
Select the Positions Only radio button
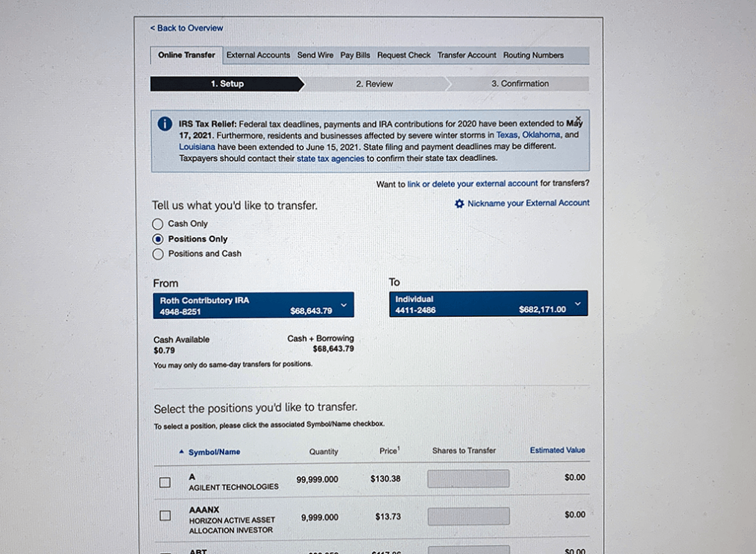158,239
